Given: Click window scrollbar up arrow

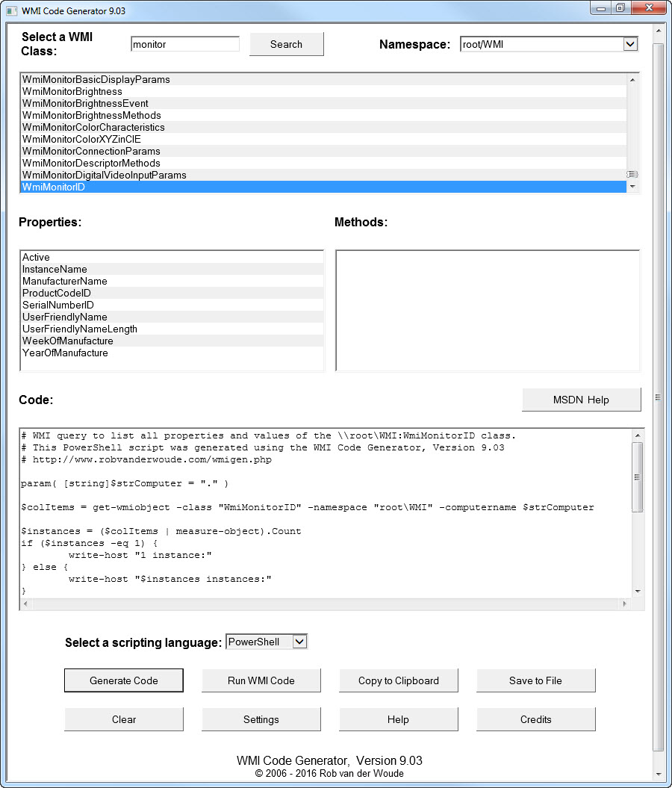Looking at the screenshot, I should pyautogui.click(x=659, y=31).
